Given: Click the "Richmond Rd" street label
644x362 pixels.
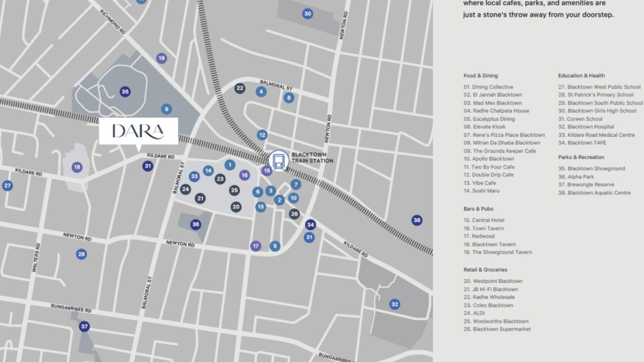Looking at the screenshot, I should pyautogui.click(x=113, y=21).
